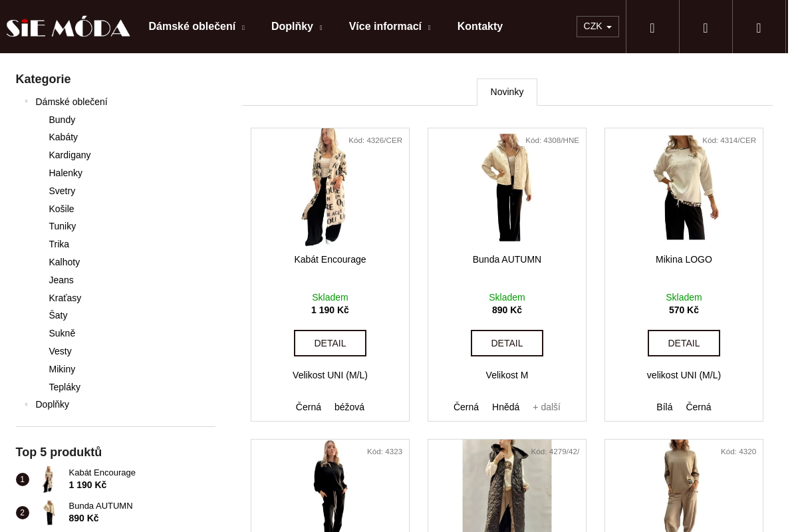Select Doplňky in the sidebar category tree

coord(52,404)
